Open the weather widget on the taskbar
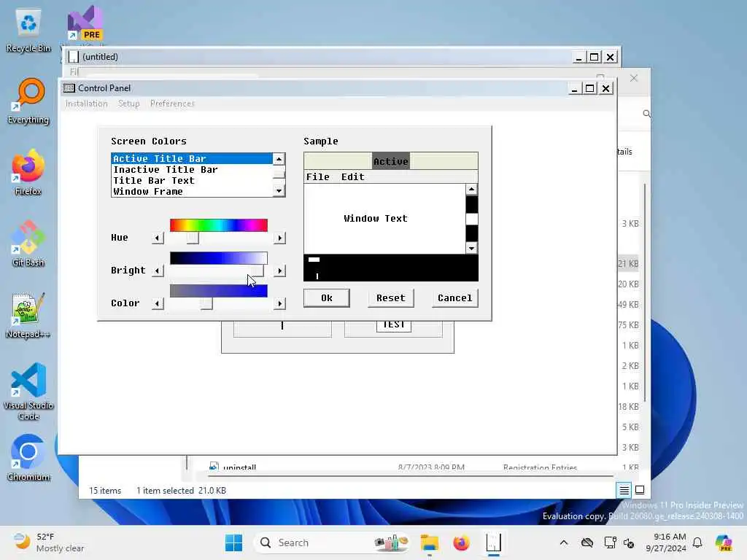Image resolution: width=747 pixels, height=560 pixels. [x=47, y=542]
